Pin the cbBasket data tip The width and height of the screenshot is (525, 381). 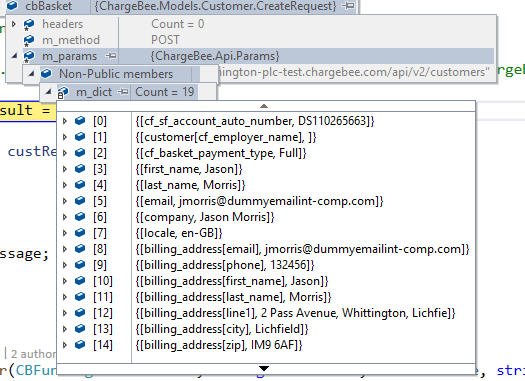coord(349,6)
